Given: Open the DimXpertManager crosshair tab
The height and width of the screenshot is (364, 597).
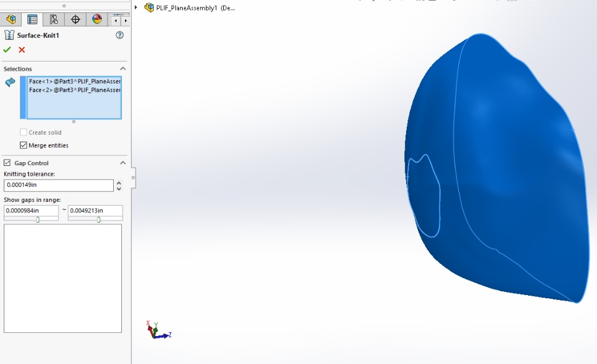Looking at the screenshot, I should click(75, 19).
